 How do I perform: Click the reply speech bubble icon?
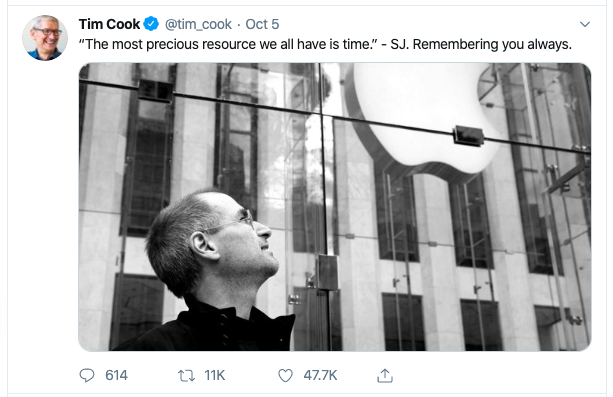point(87,375)
